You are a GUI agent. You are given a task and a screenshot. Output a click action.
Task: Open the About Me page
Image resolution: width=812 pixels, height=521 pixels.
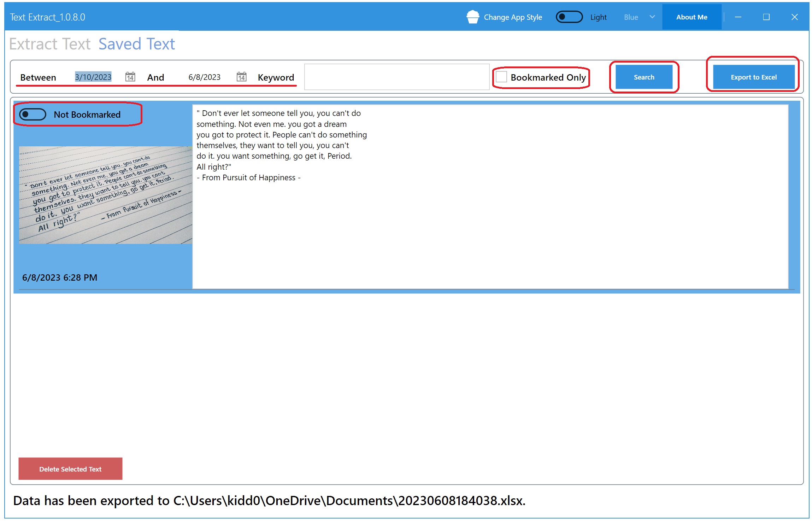tap(692, 17)
